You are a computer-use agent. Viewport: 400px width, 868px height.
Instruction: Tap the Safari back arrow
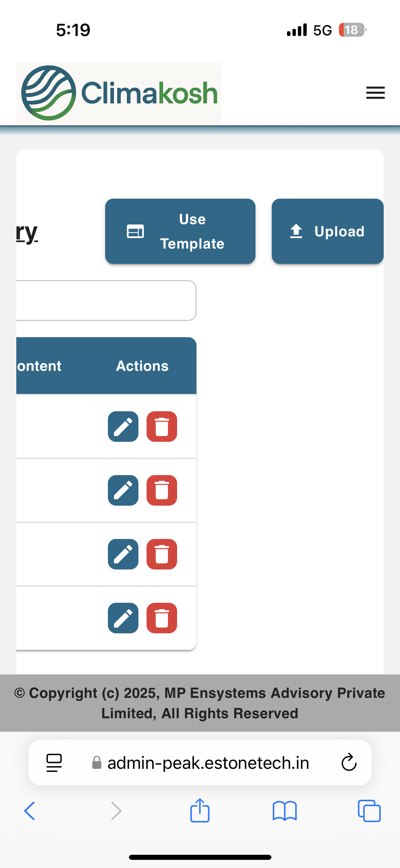pyautogui.click(x=30, y=811)
